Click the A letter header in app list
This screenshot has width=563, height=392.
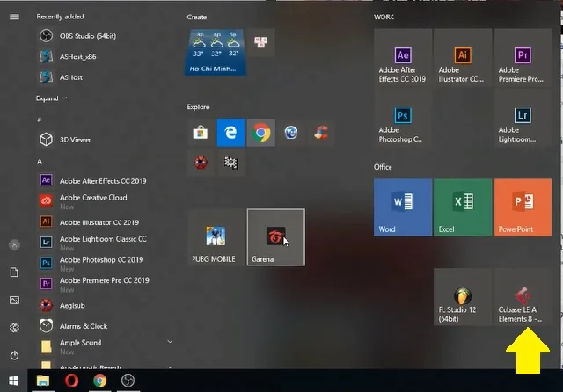click(40, 162)
